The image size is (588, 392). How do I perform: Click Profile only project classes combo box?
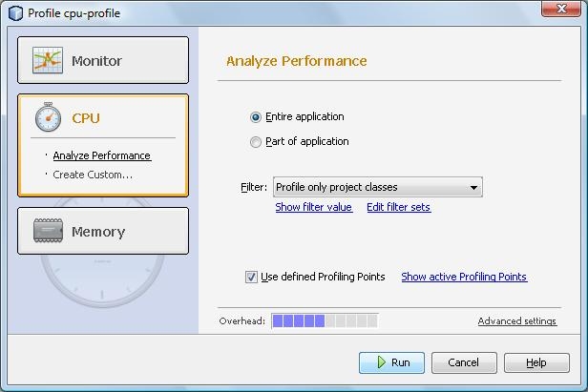coord(378,187)
